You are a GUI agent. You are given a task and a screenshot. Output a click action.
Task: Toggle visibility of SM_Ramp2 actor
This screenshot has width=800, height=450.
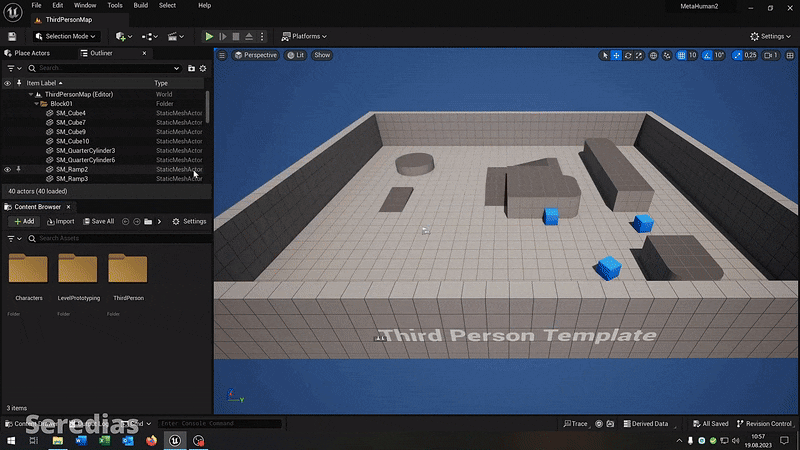click(x=7, y=170)
